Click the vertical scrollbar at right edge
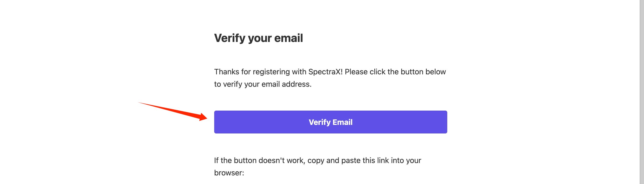The width and height of the screenshot is (644, 184). pyautogui.click(x=642, y=92)
